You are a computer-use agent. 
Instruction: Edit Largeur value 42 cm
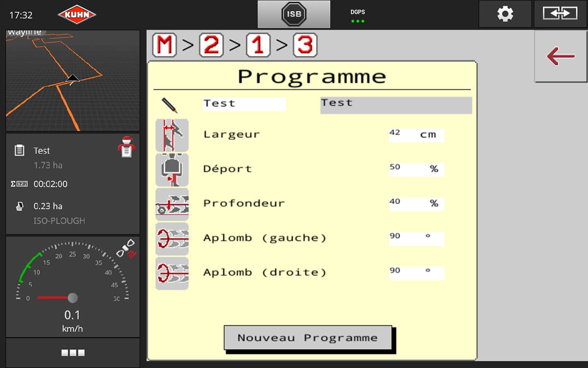416,135
